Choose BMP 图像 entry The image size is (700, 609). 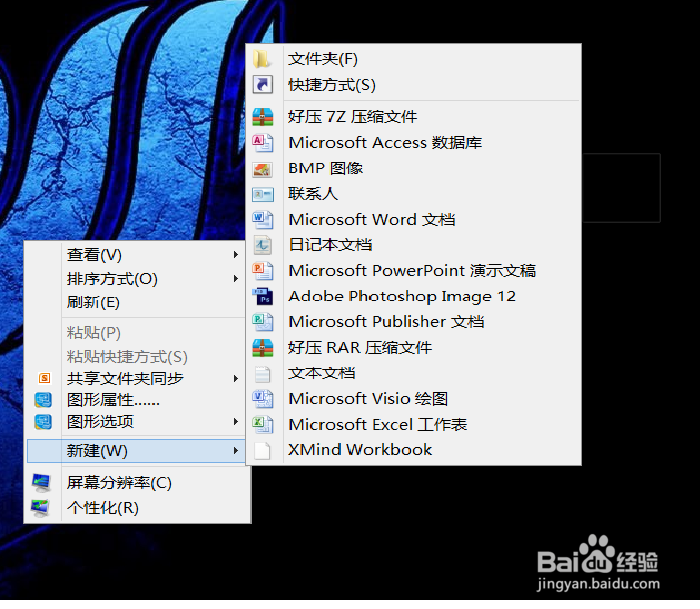click(x=414, y=168)
